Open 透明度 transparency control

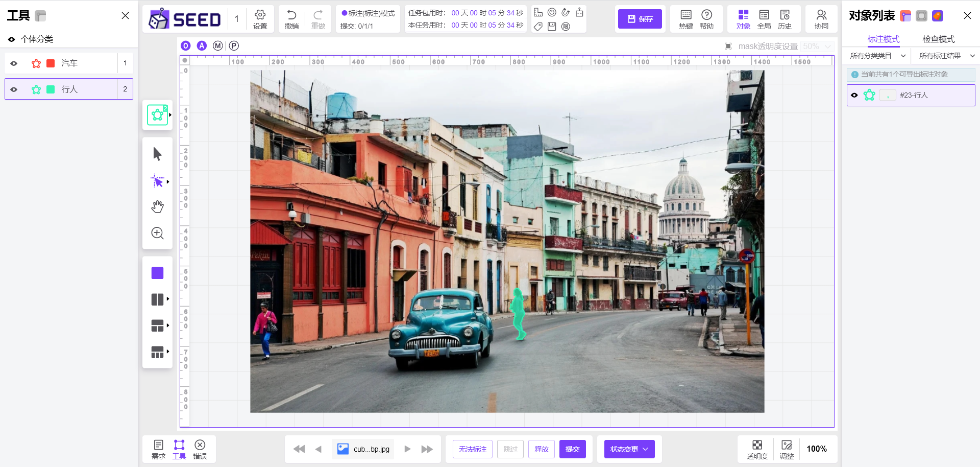757,450
